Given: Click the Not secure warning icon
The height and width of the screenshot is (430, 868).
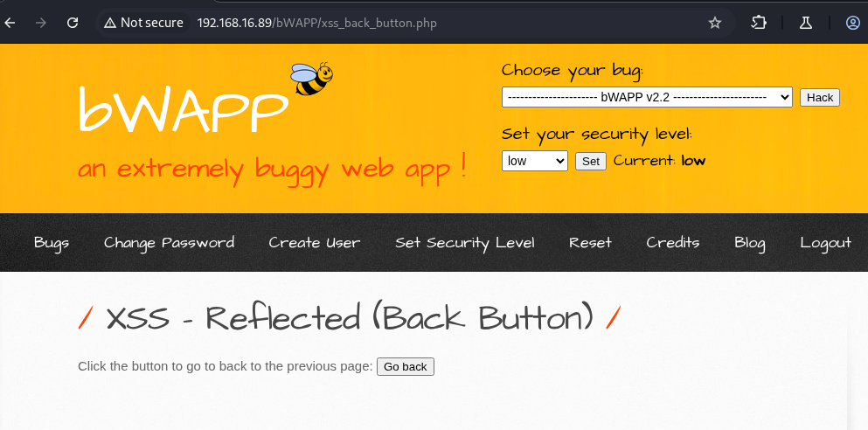Looking at the screenshot, I should pyautogui.click(x=110, y=23).
